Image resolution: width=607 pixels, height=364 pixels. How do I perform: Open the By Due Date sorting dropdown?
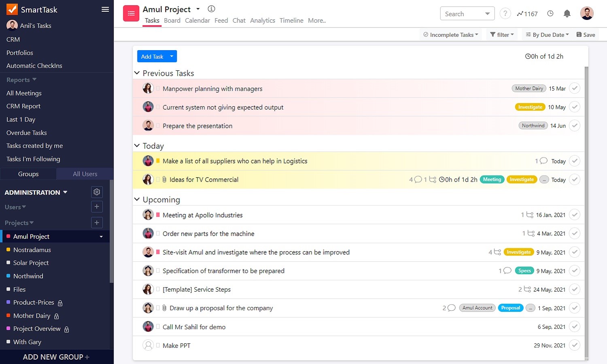[546, 34]
